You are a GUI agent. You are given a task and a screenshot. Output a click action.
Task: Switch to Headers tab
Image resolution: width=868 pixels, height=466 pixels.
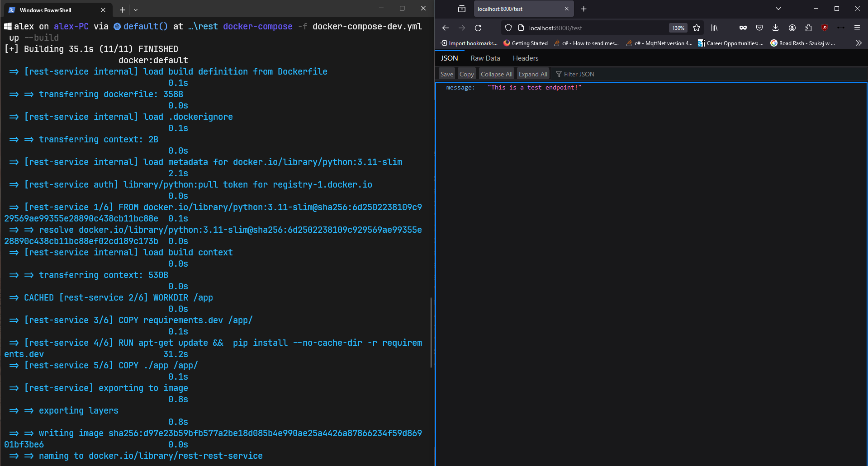[x=526, y=58]
